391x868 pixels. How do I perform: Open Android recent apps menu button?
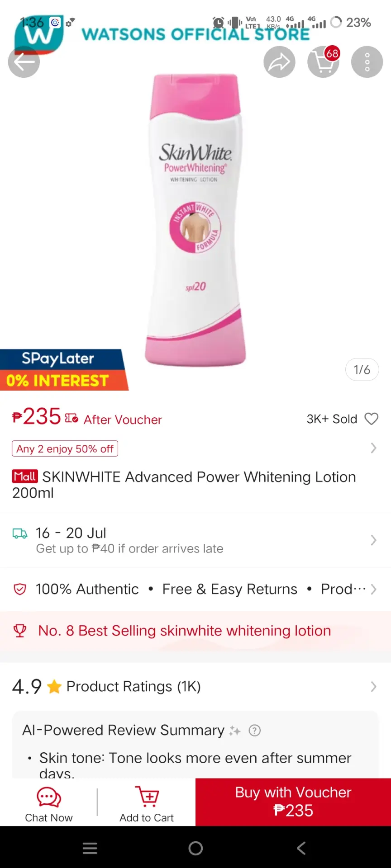[90, 848]
